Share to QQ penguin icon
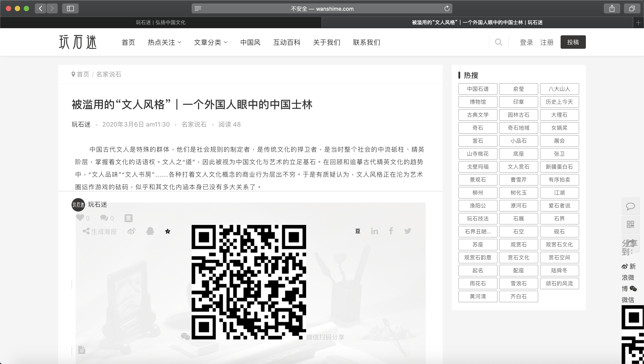The image size is (644, 364). tap(150, 231)
